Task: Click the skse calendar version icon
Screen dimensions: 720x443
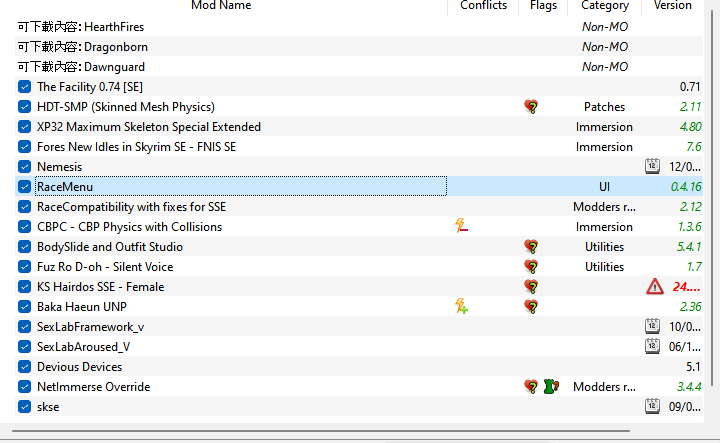Action: tap(652, 406)
